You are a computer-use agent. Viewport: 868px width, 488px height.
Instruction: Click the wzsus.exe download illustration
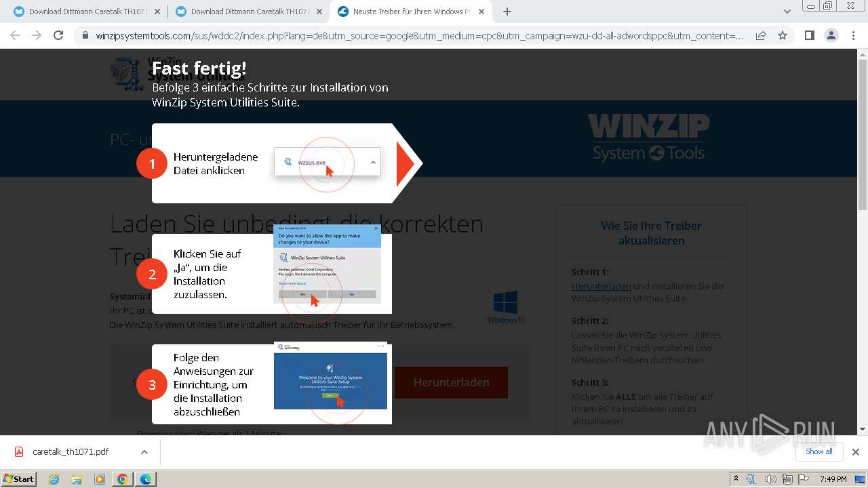click(328, 163)
